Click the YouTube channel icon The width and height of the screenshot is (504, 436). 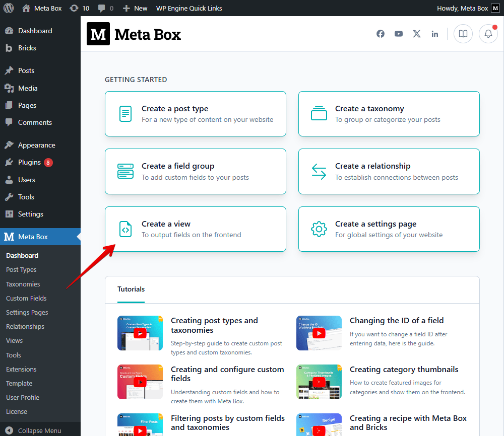(399, 34)
